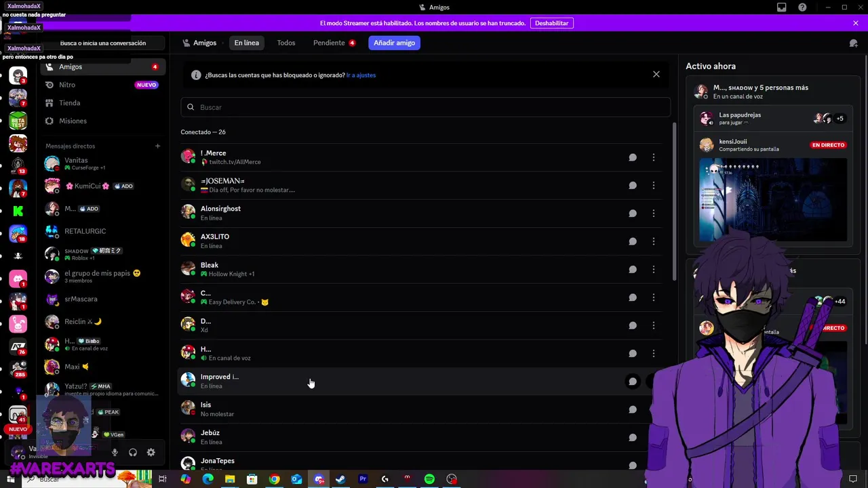Open the green K server icon
The width and height of the screenshot is (868, 488).
[x=18, y=211]
